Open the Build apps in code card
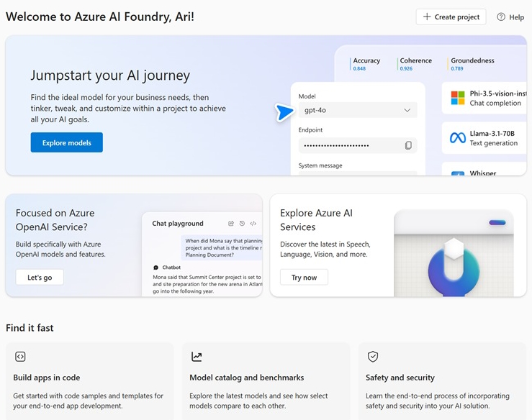The height and width of the screenshot is (420, 532). coord(89,381)
